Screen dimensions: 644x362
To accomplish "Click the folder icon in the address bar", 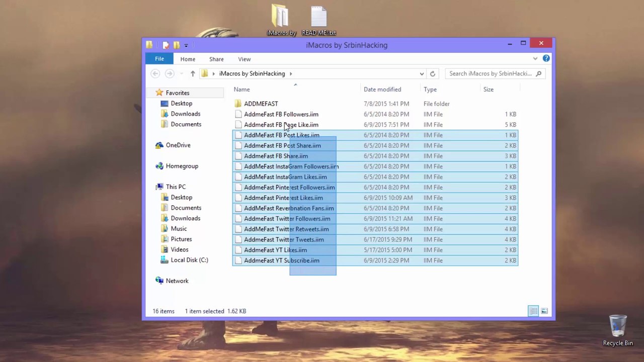I will point(204,74).
